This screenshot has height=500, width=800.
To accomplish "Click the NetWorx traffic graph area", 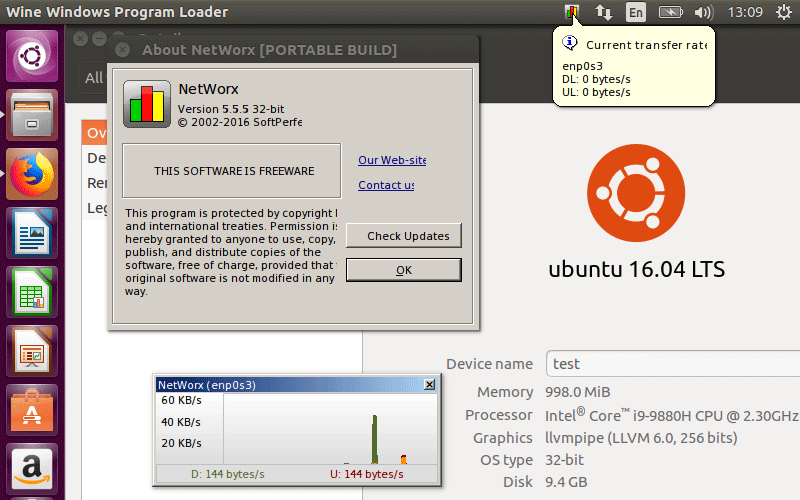I will pos(330,429).
